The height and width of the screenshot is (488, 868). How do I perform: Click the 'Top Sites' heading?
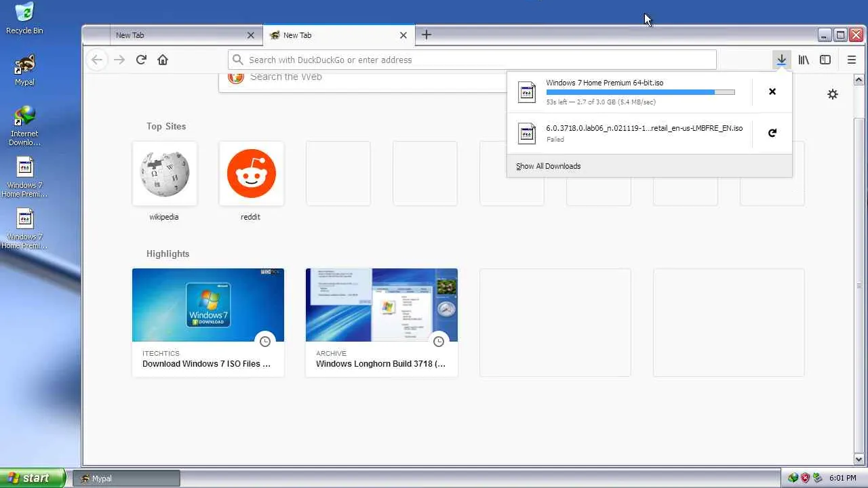[x=166, y=126]
